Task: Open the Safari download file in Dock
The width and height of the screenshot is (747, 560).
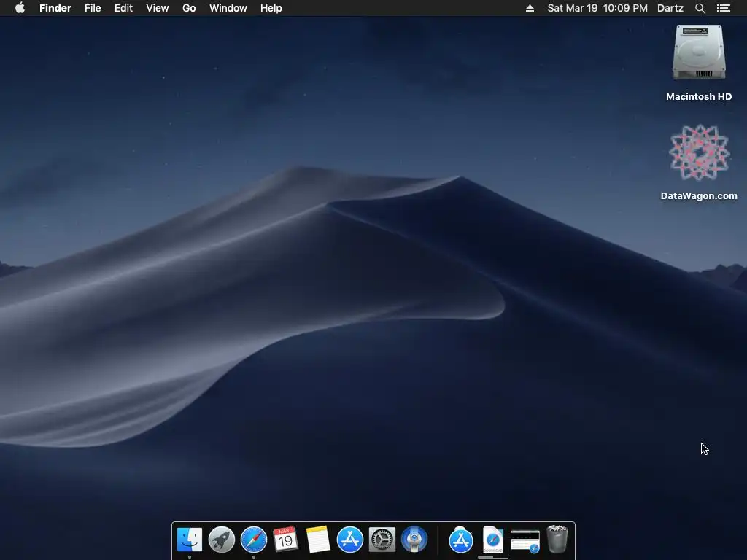Action: 492,540
